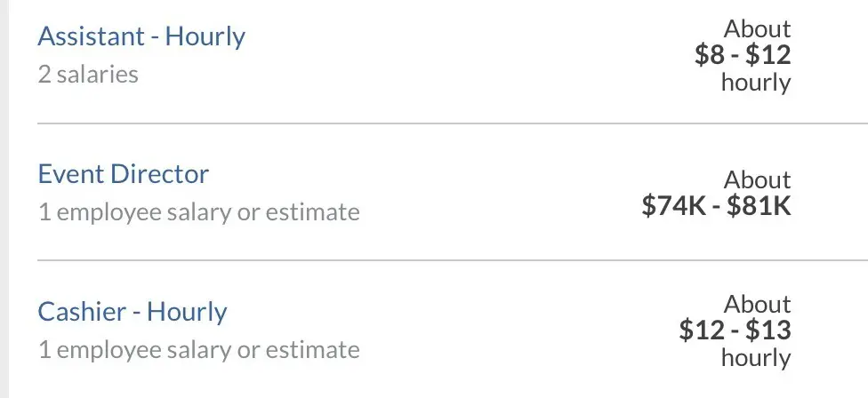Click the 'hourly' label below $8 - $12

click(x=756, y=83)
